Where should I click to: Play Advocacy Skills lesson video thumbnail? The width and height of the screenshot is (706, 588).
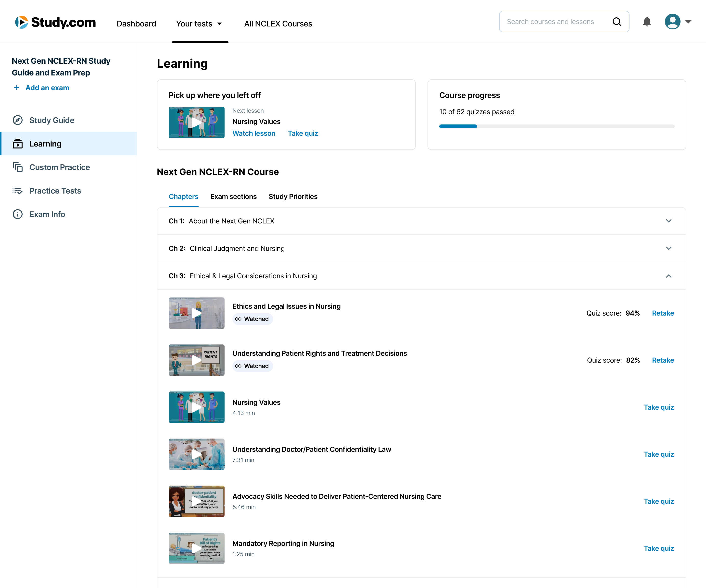pyautogui.click(x=196, y=501)
